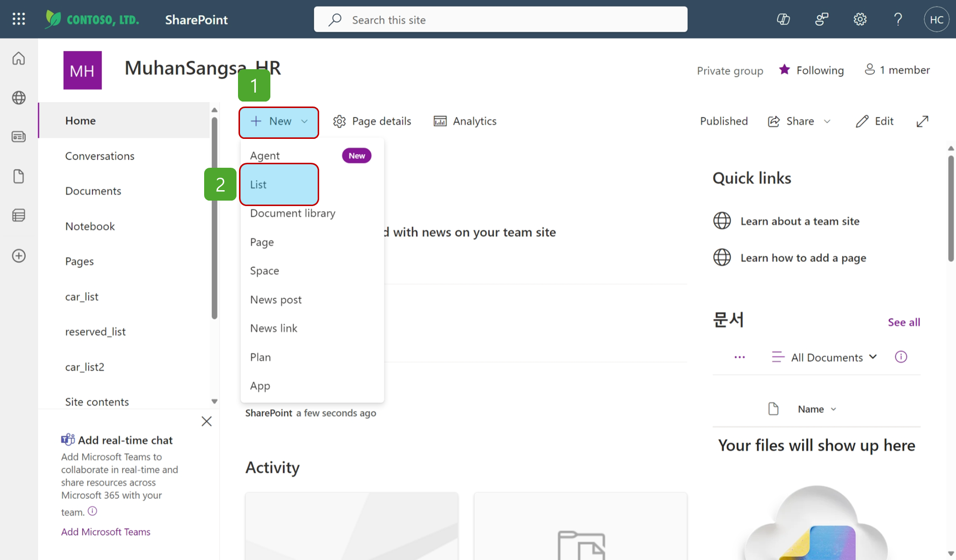
Task: Open the 1 member list
Action: coord(897,70)
